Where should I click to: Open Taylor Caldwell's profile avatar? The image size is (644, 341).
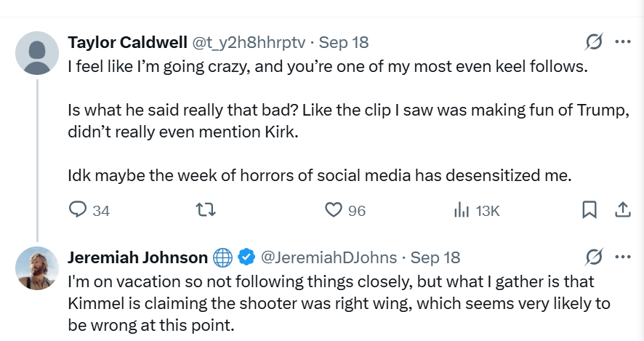tap(37, 54)
